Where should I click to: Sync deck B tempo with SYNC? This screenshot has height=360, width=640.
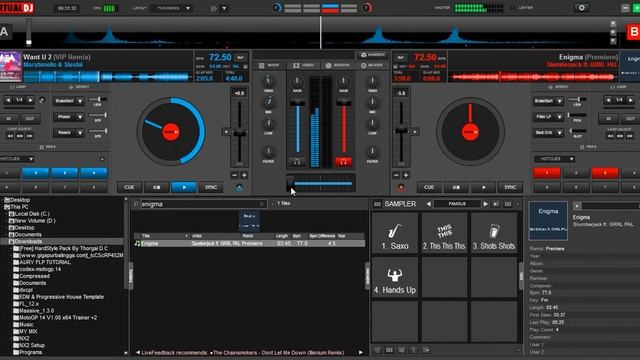click(x=510, y=187)
